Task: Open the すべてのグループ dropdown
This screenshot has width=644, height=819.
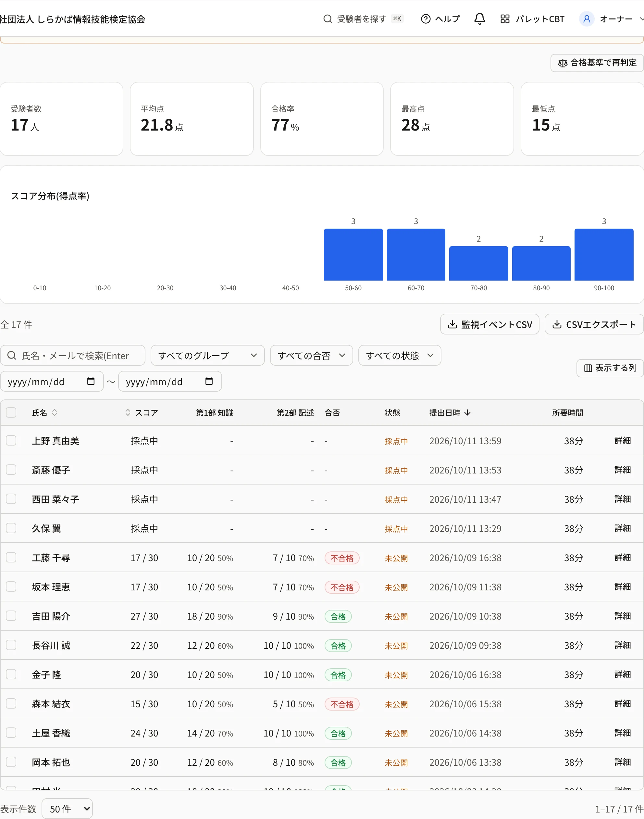Action: [x=207, y=355]
